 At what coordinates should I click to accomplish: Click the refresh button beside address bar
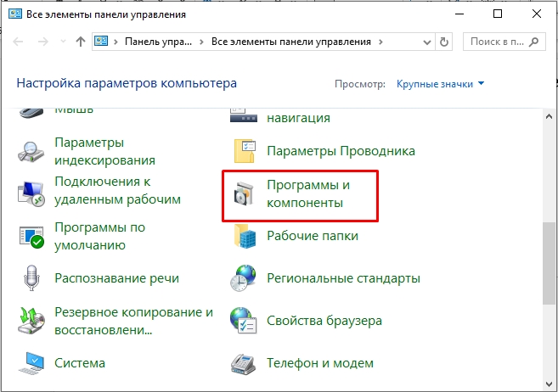click(445, 42)
